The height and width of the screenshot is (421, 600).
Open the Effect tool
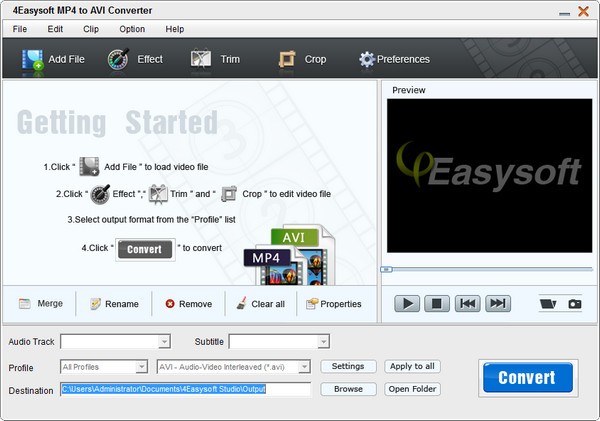click(121, 59)
